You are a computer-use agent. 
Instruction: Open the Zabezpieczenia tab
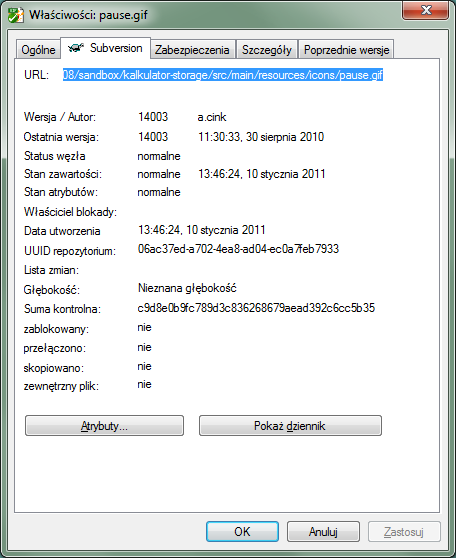pos(192,49)
